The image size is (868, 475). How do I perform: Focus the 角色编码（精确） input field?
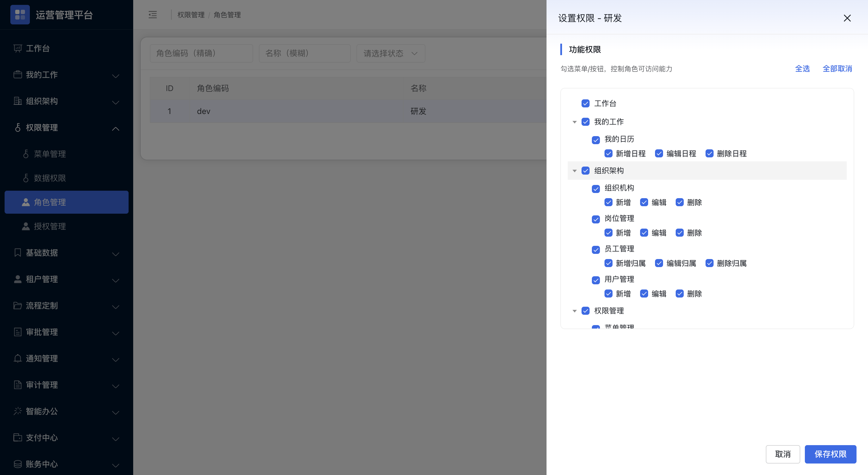(201, 53)
